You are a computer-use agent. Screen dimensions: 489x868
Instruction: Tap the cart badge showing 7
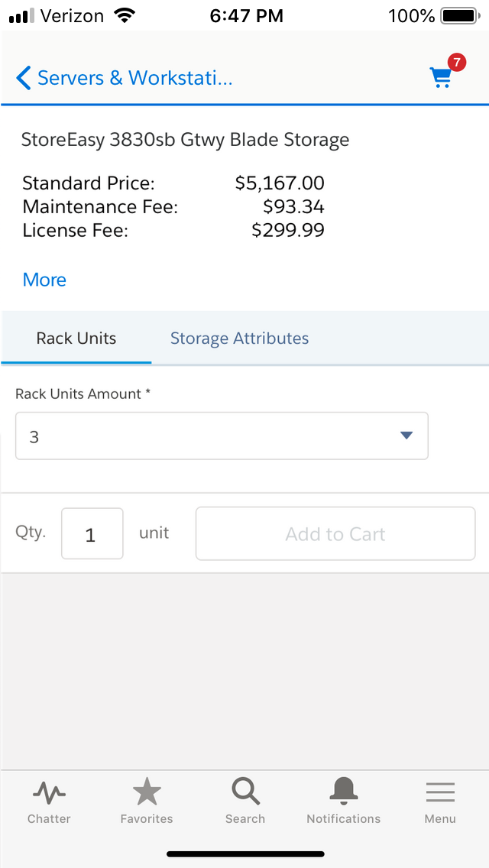click(458, 63)
